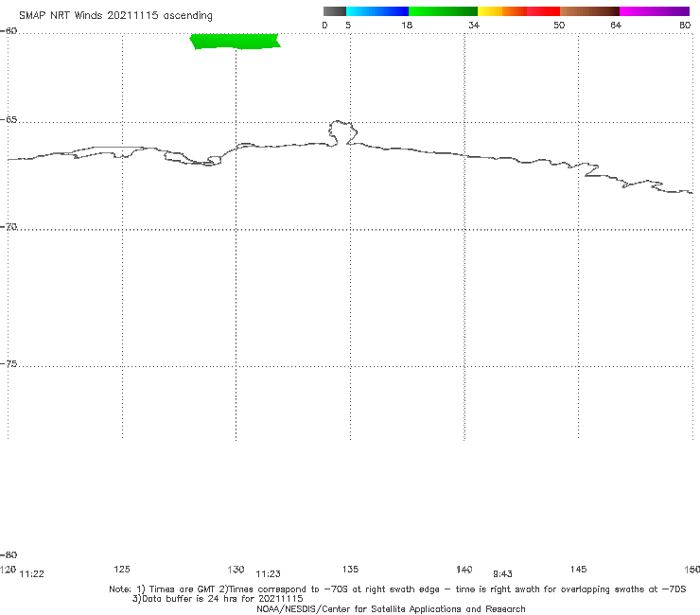Click the swath time label 9:43
The image size is (700, 615).
[x=502, y=574]
